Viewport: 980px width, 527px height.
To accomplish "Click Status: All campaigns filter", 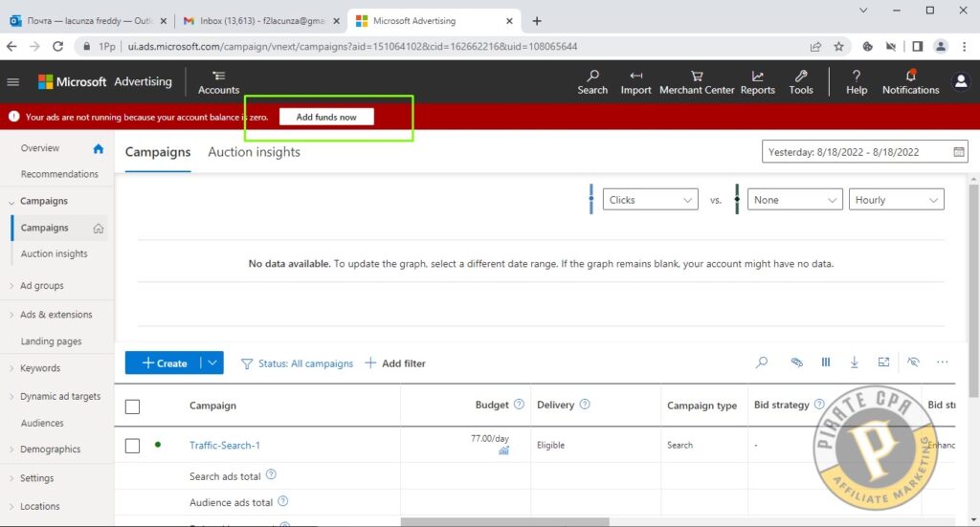I will point(297,363).
